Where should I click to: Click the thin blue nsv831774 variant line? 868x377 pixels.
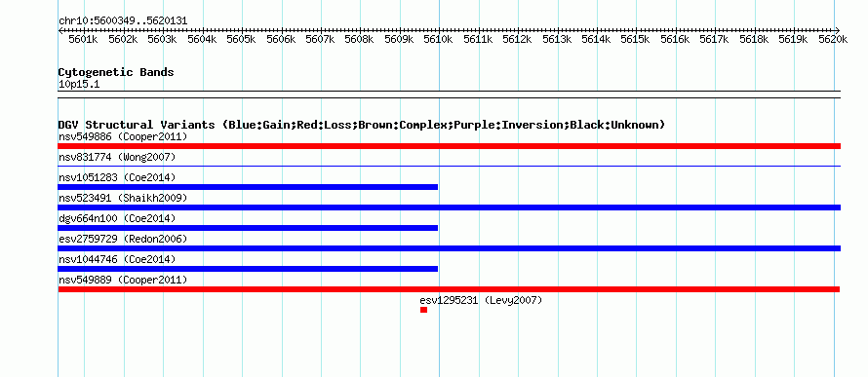(x=449, y=166)
